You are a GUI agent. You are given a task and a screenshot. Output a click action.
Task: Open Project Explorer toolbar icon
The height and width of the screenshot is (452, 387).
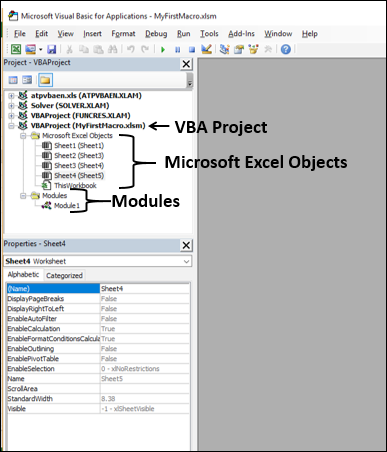point(224,49)
